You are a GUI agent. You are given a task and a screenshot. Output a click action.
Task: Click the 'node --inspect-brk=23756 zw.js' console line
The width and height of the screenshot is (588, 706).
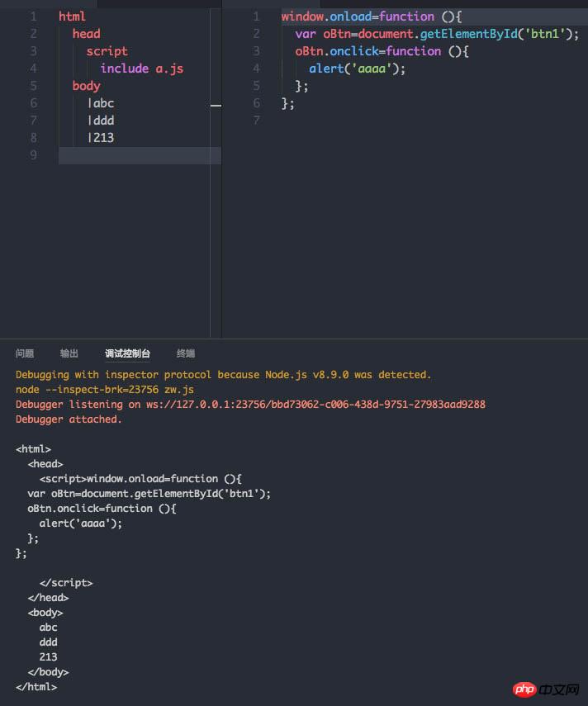105,390
